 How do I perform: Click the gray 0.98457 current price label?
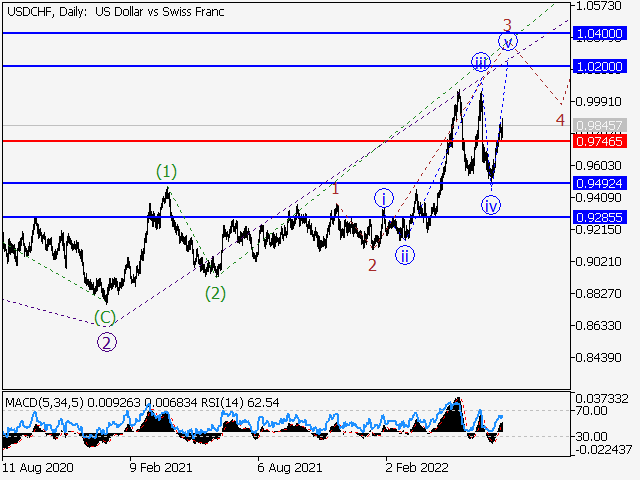[x=600, y=125]
